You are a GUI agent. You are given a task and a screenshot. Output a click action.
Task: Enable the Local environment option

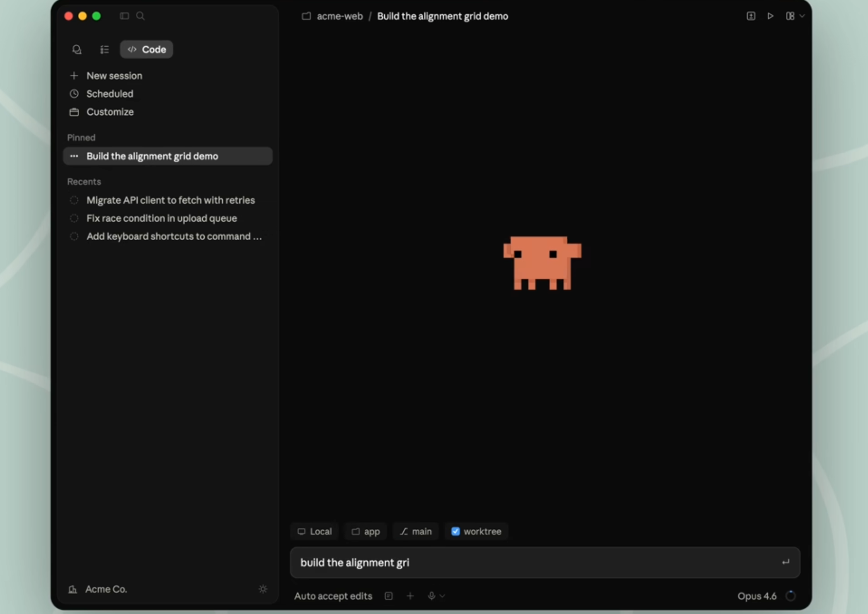(314, 531)
